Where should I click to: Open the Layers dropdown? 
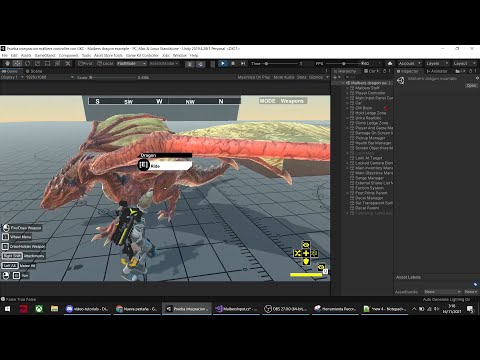pyautogui.click(x=437, y=63)
